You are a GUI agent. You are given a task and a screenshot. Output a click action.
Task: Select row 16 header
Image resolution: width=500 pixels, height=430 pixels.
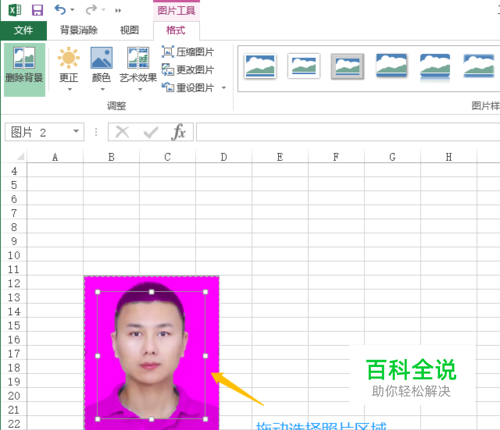(14, 340)
